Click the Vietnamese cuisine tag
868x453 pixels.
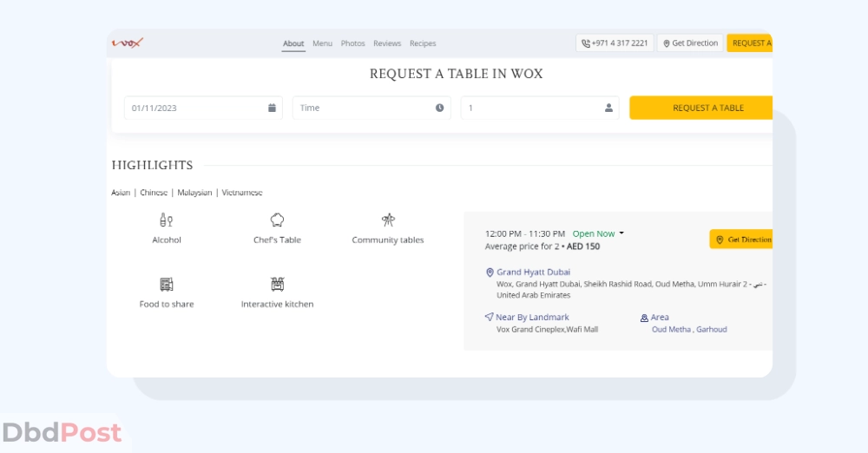click(242, 193)
